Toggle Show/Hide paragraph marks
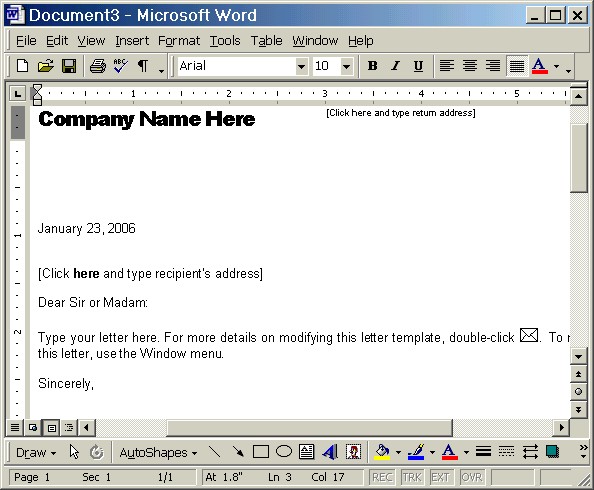Screen dimensions: 594x490 tap(142, 66)
